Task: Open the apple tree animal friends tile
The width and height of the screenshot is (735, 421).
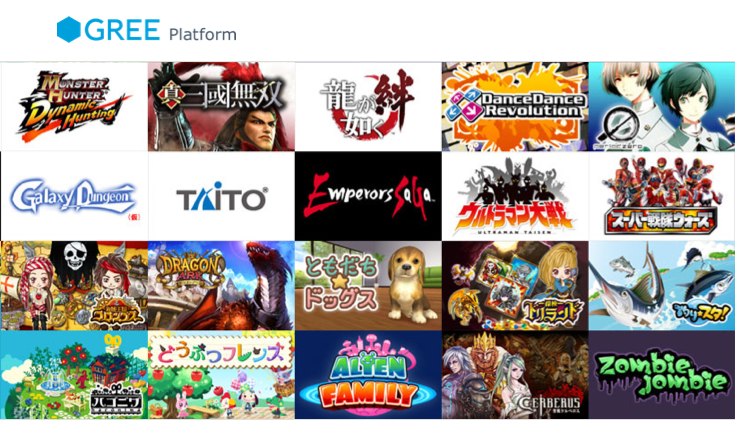Action: pos(221,375)
